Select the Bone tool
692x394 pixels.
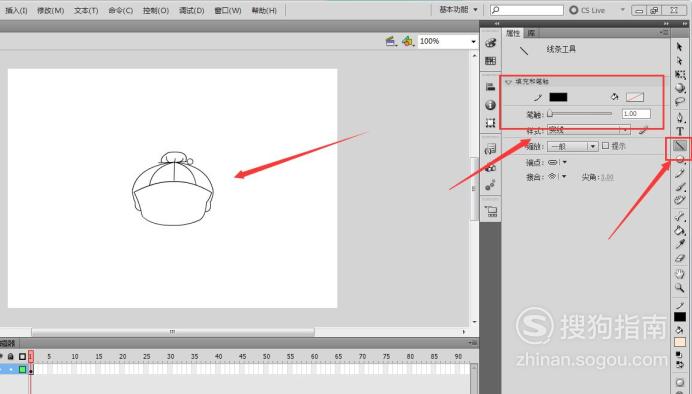(x=680, y=217)
